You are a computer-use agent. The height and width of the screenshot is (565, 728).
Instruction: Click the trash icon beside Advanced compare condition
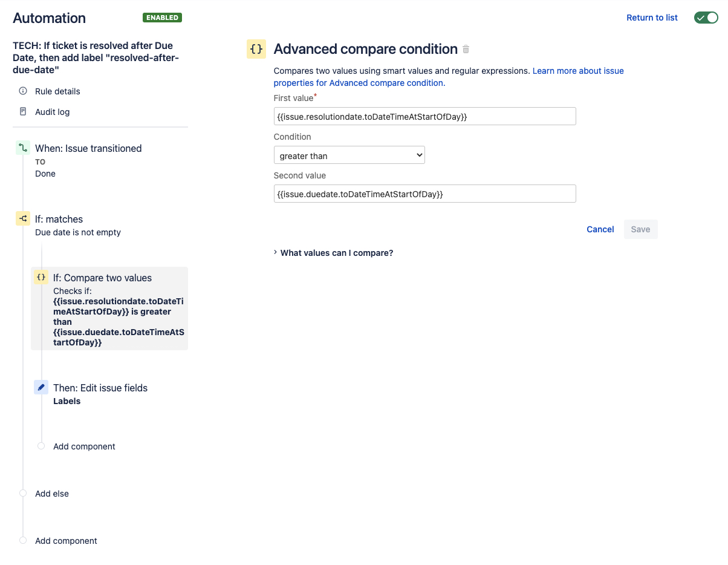466,50
